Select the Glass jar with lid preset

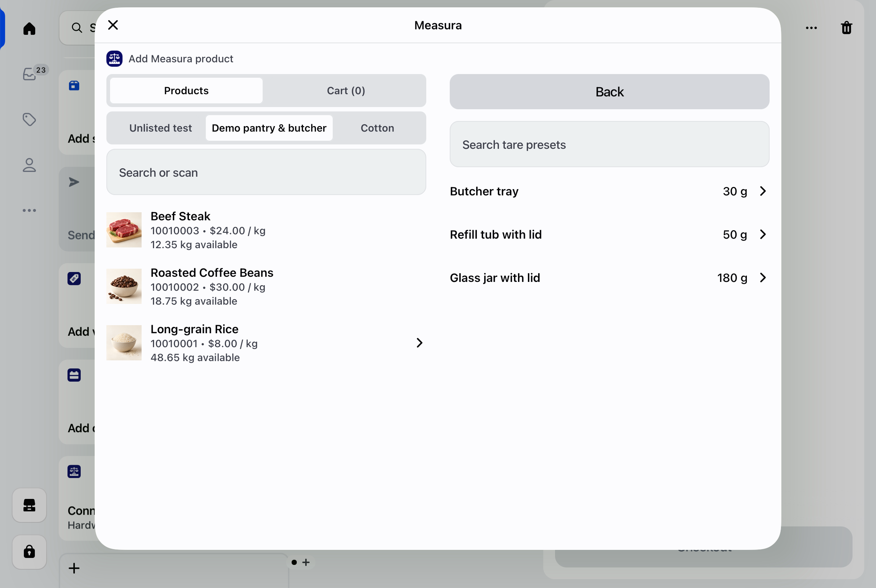coord(609,278)
